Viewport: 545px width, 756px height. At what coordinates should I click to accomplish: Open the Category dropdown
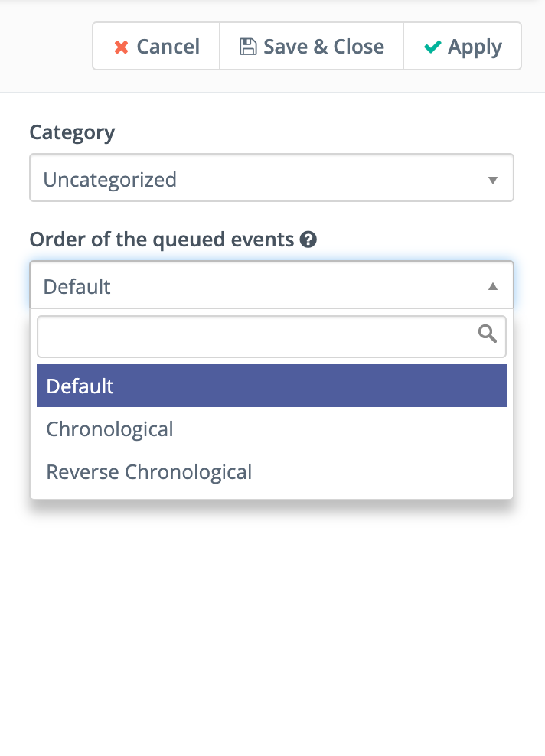click(x=272, y=178)
